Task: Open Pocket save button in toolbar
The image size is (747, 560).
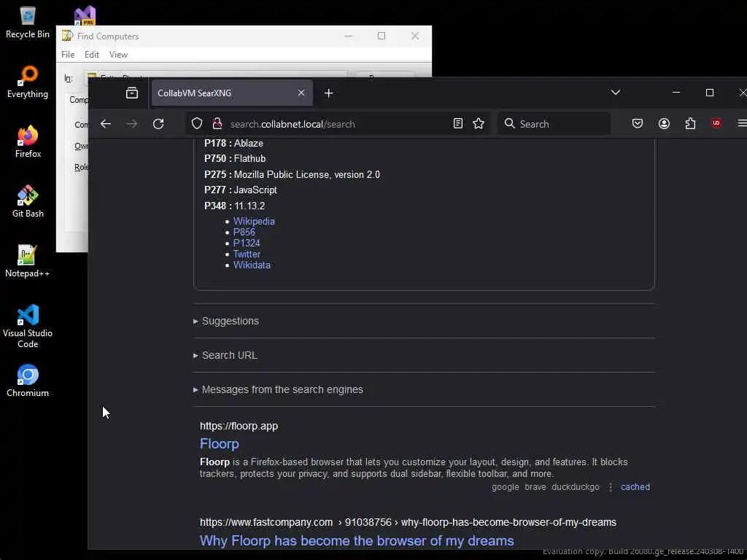Action: [638, 124]
